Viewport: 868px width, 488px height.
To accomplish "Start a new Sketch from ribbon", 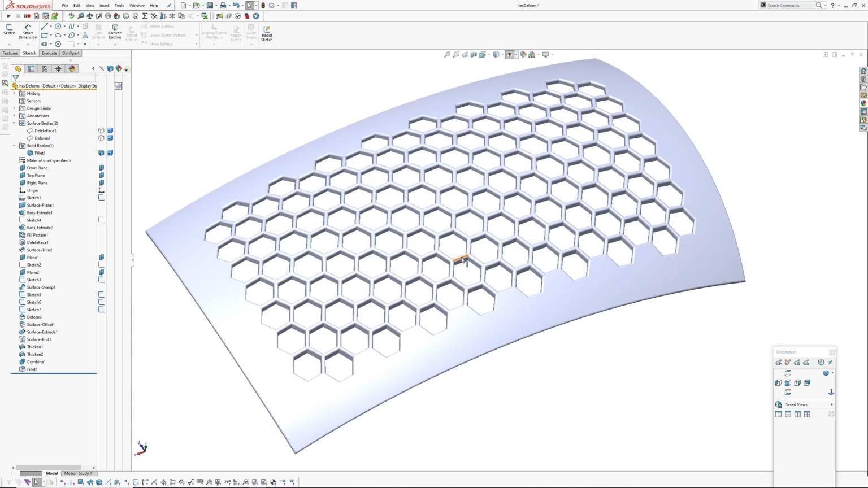I will point(10,29).
